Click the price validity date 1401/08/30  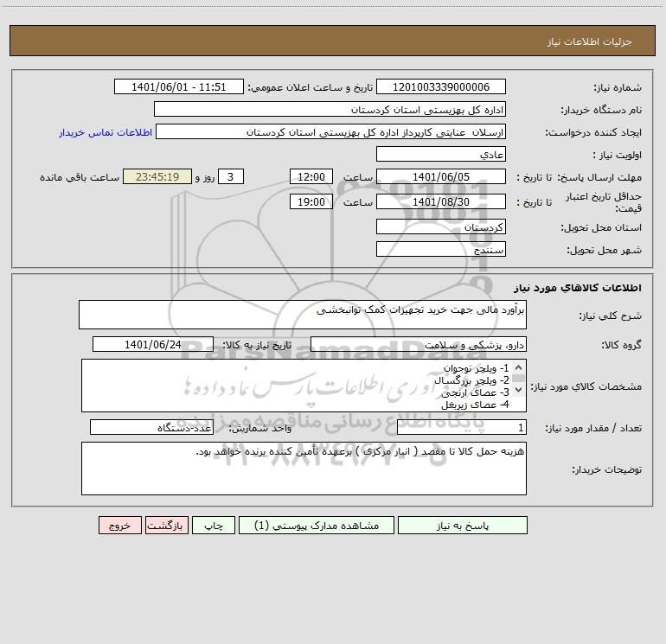pos(441,201)
